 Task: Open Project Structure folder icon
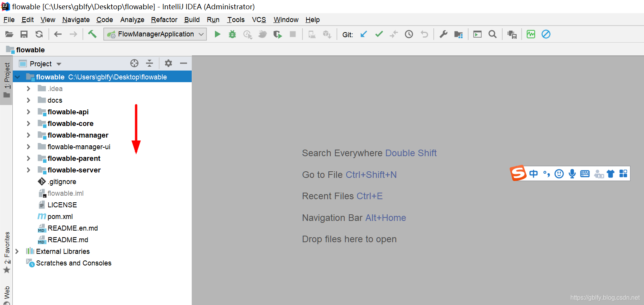click(x=459, y=34)
